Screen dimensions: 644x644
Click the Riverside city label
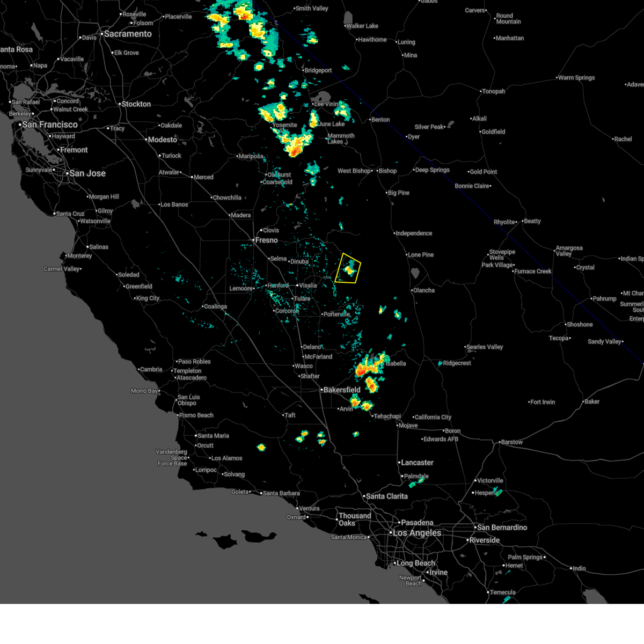(x=485, y=540)
